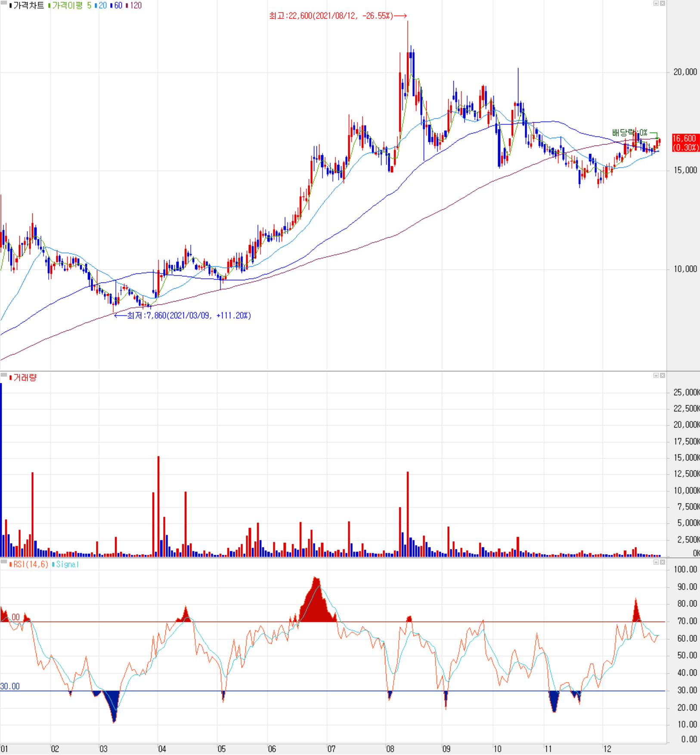Click the tallest blue volume bar in January
Screen dimensions: 700x755
pyautogui.click(x=1, y=469)
